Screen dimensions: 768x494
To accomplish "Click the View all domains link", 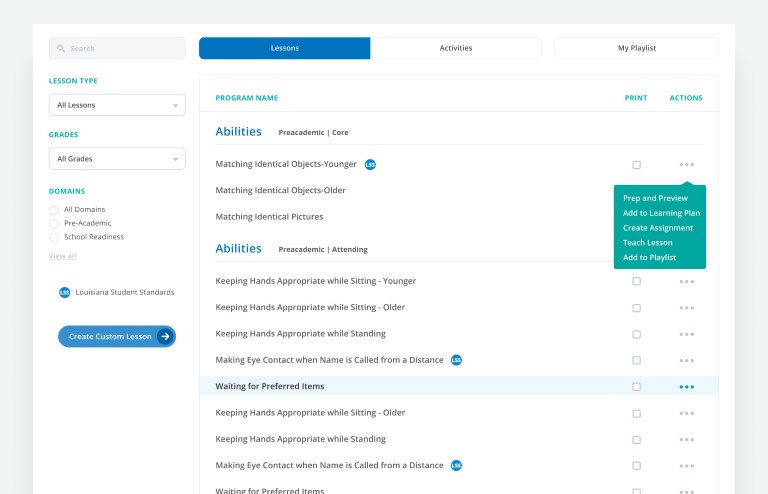I will click(x=62, y=256).
